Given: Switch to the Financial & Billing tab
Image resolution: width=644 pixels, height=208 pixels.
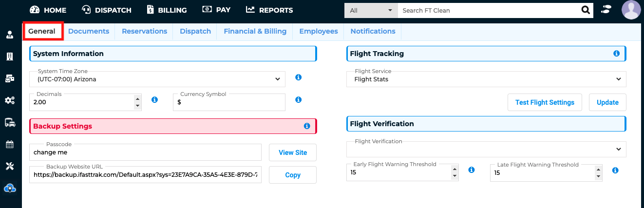Looking at the screenshot, I should click(255, 31).
